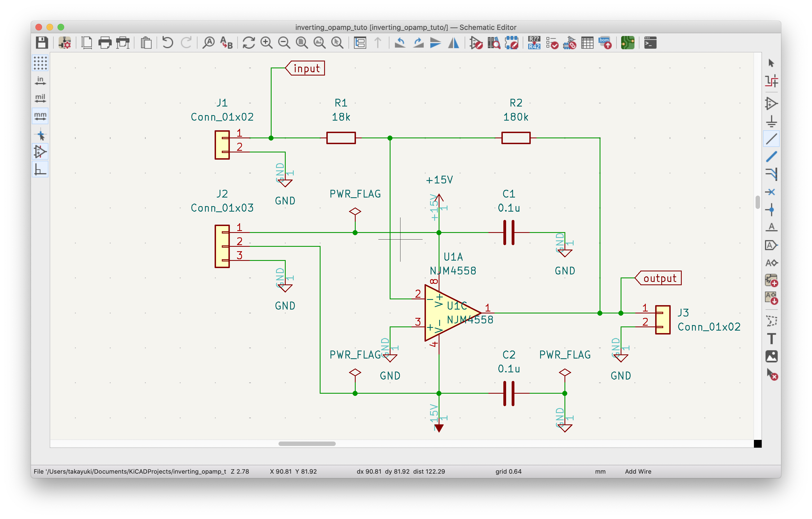Image resolution: width=812 pixels, height=519 pixels.
Task: Switch units to mils
Action: click(x=40, y=98)
